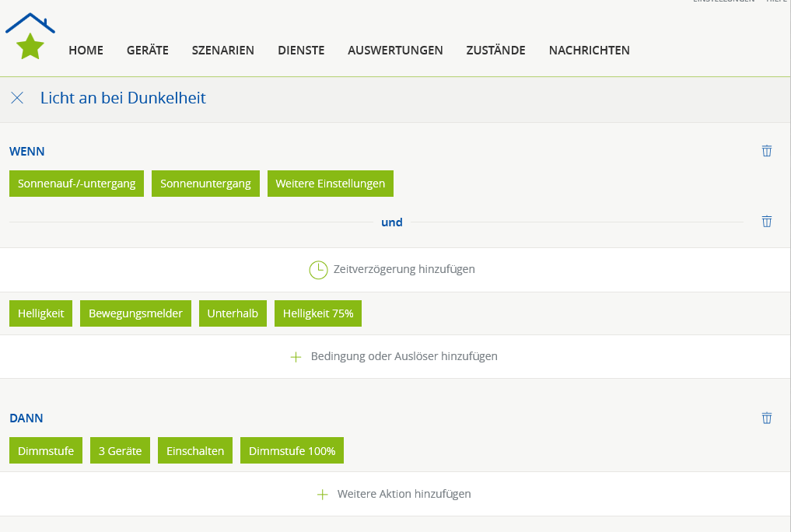
Task: Click the 'Einschalten' action tag
Action: (x=194, y=450)
